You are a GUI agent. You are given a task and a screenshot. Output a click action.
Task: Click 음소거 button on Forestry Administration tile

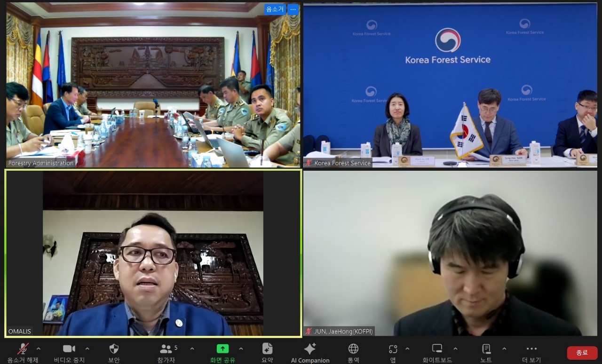(x=275, y=9)
